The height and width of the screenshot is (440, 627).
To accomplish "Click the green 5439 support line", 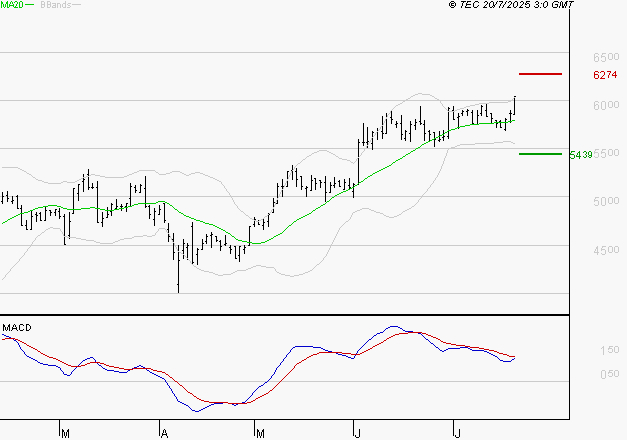I will click(540, 154).
